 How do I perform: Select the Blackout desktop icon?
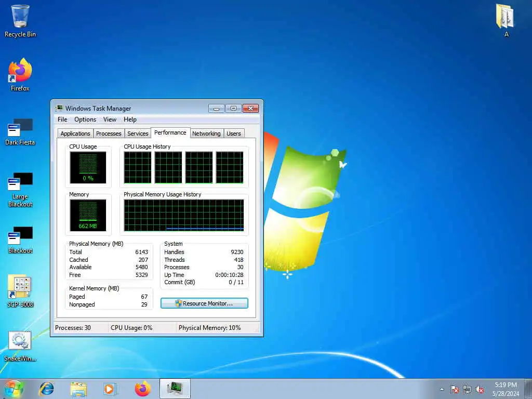pos(20,240)
